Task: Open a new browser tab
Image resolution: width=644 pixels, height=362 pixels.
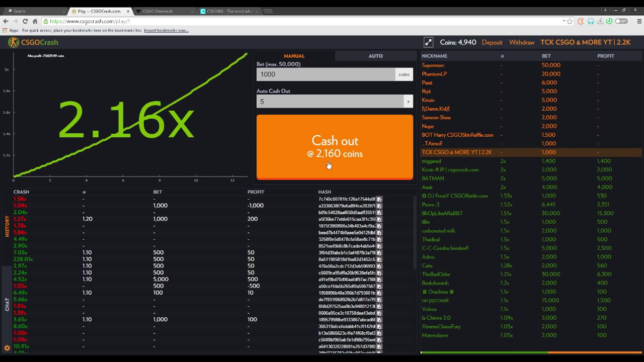Action: (x=268, y=11)
